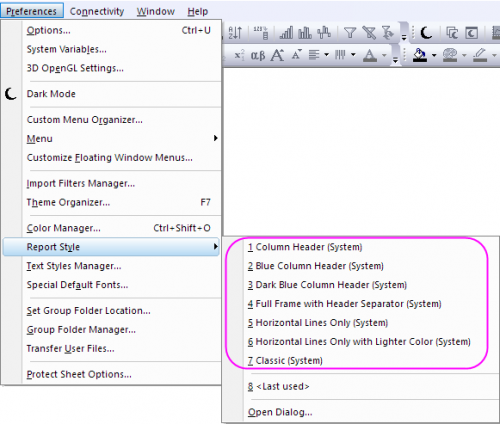This screenshot has width=500, height=424.
Task: Click the box chart toolbar icon
Action: pyautogui.click(x=324, y=33)
